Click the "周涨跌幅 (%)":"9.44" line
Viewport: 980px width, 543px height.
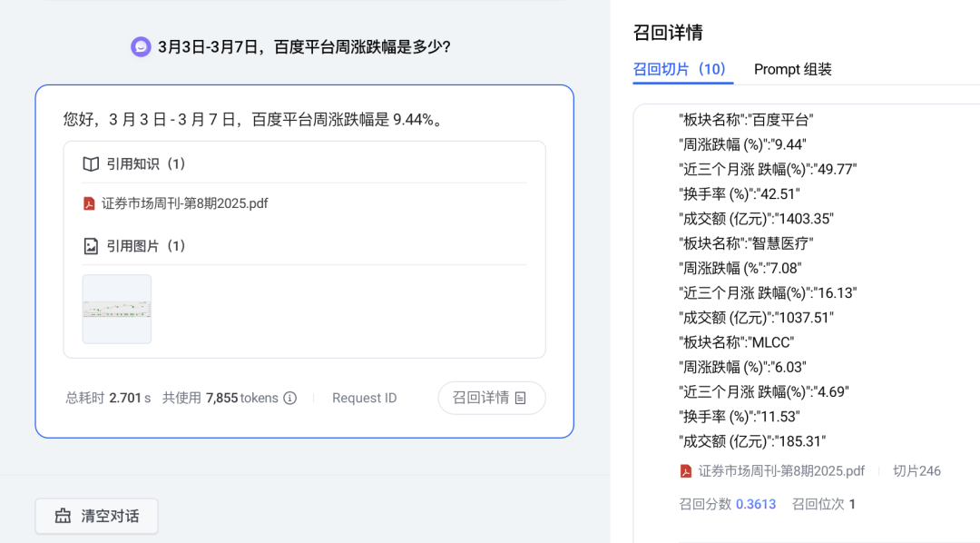click(x=742, y=144)
